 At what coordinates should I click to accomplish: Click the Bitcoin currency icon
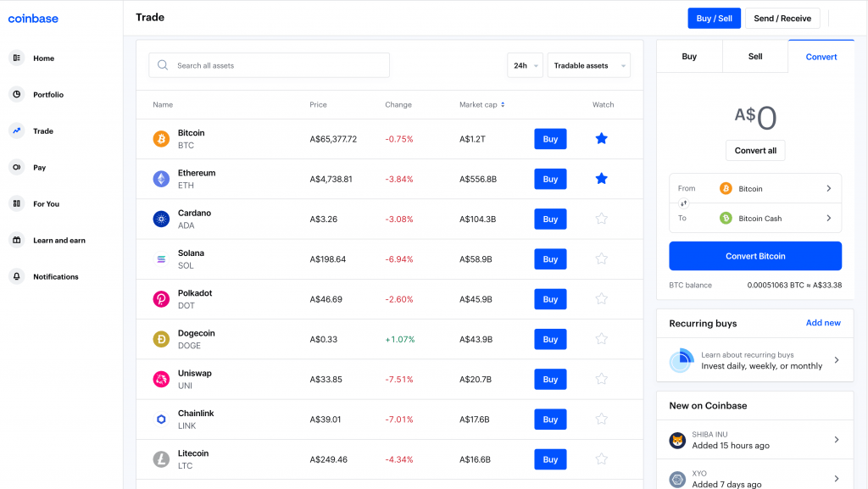tap(161, 138)
